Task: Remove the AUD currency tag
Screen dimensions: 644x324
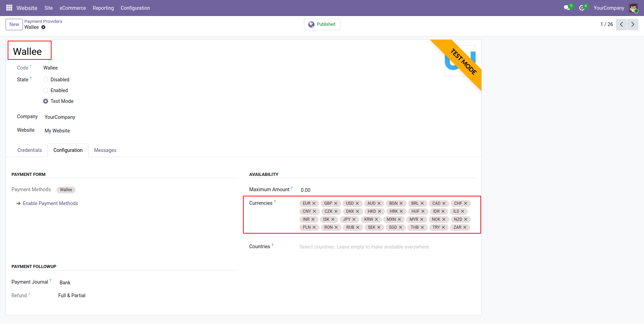Action: coord(379,203)
